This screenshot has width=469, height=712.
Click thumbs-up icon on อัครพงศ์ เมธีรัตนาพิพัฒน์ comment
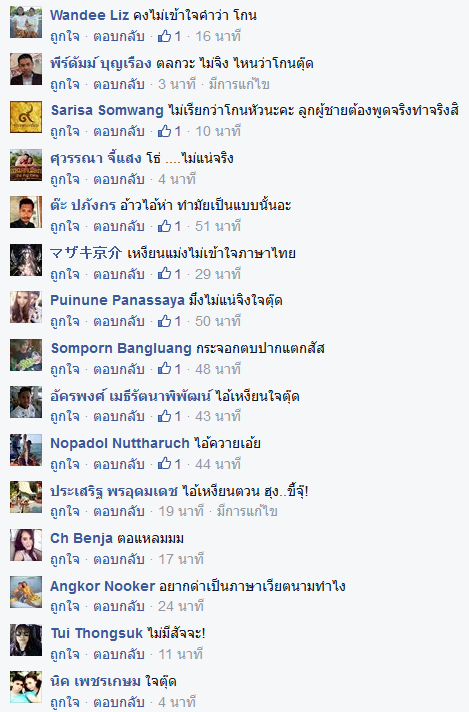click(164, 416)
